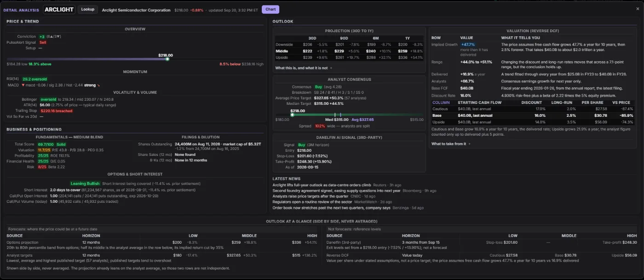644x280 pixels.
Task: Open news: Order book now stretches past
Action: (332, 208)
